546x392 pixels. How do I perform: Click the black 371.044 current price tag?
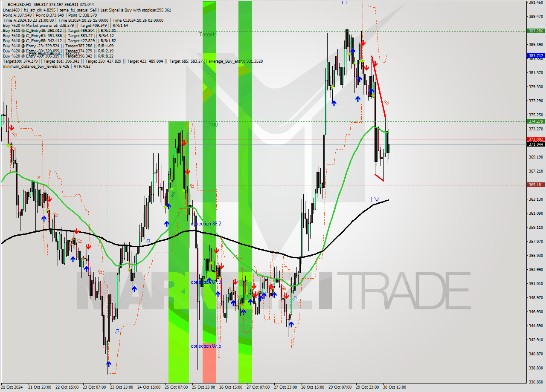coord(536,144)
